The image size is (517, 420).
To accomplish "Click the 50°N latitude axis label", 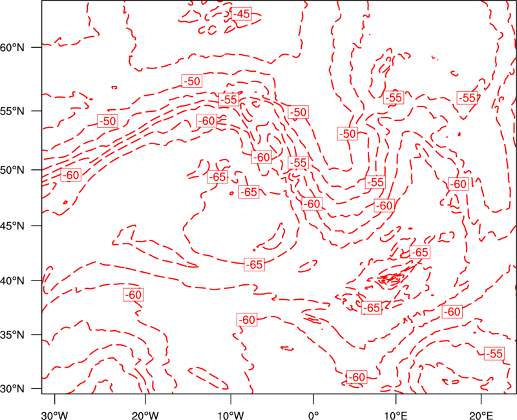I will click(x=12, y=170).
